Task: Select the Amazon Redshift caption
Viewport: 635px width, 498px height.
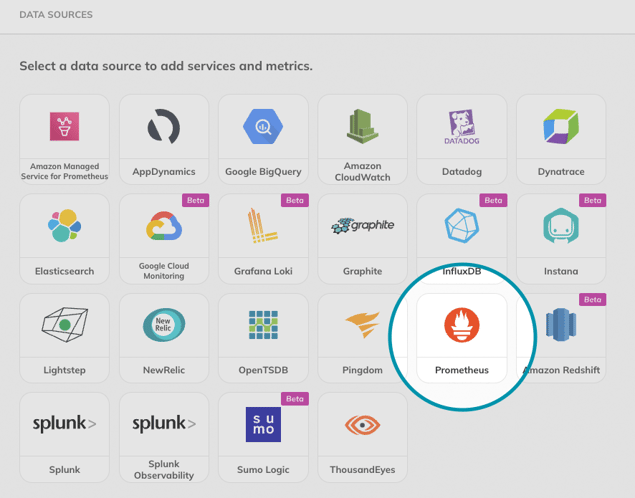Action: pos(561,370)
